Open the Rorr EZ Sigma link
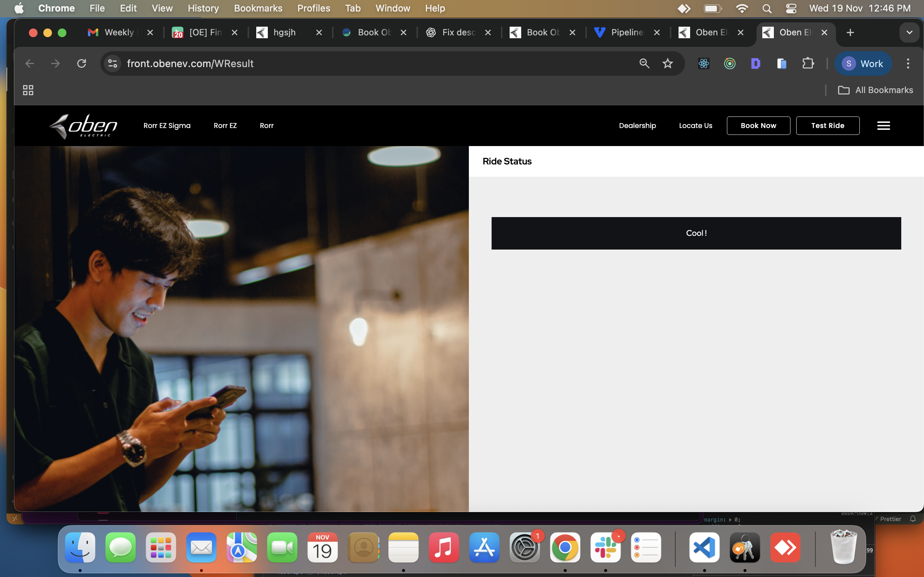 [167, 125]
